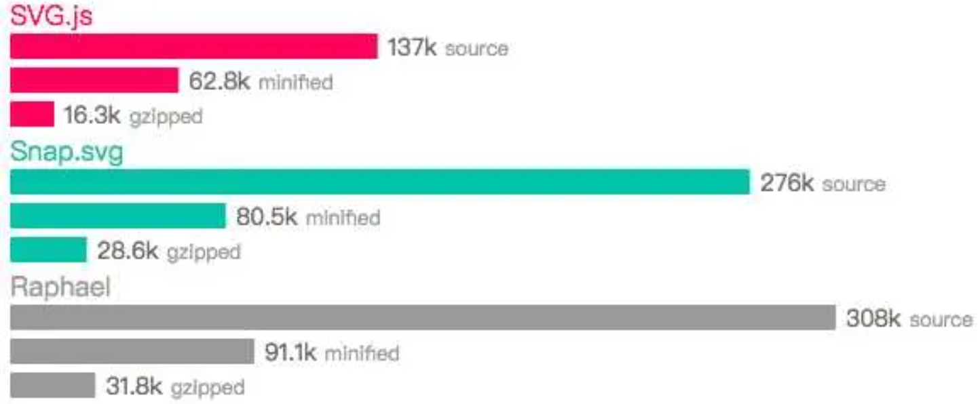The image size is (980, 404).
Task: Select the red 62.8k minified bar
Action: [94, 80]
